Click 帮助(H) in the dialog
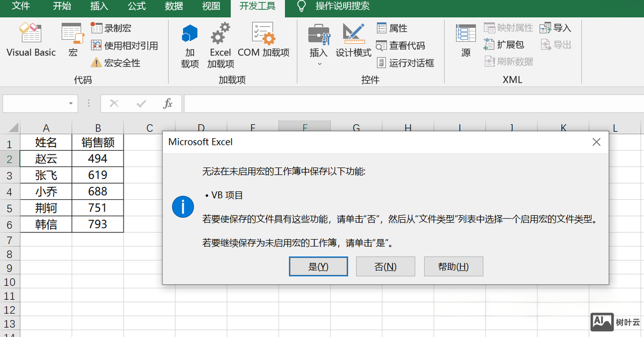Image resolution: width=644 pixels, height=337 pixels. point(453,266)
